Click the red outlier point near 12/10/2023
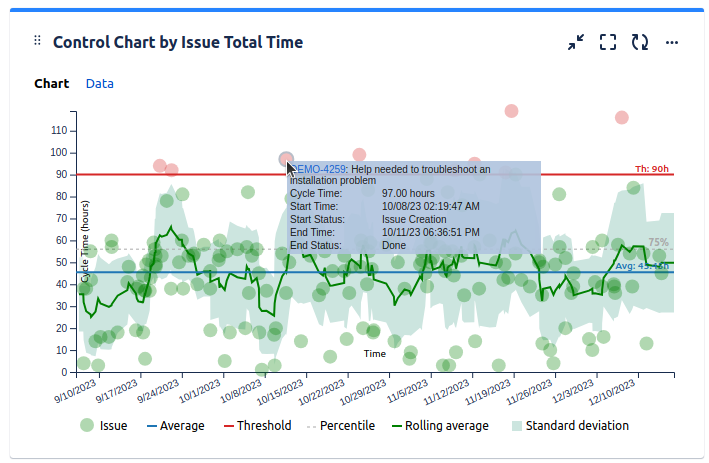 pos(622,118)
